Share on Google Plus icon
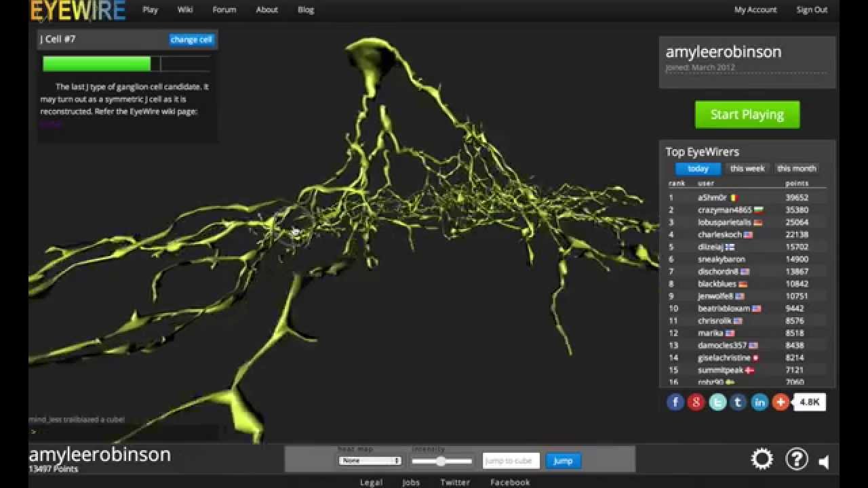 tap(696, 402)
